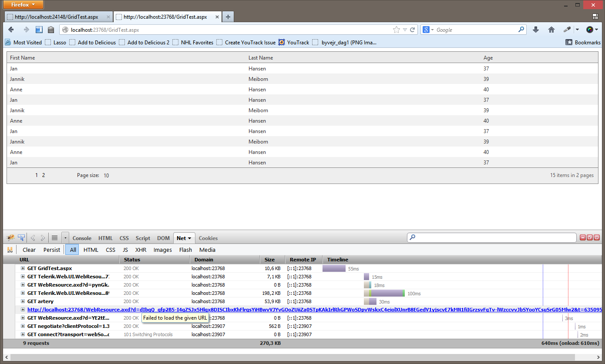
Task: Expand the GET WebResource.axd?d=pynGk request
Action: pyautogui.click(x=23, y=285)
